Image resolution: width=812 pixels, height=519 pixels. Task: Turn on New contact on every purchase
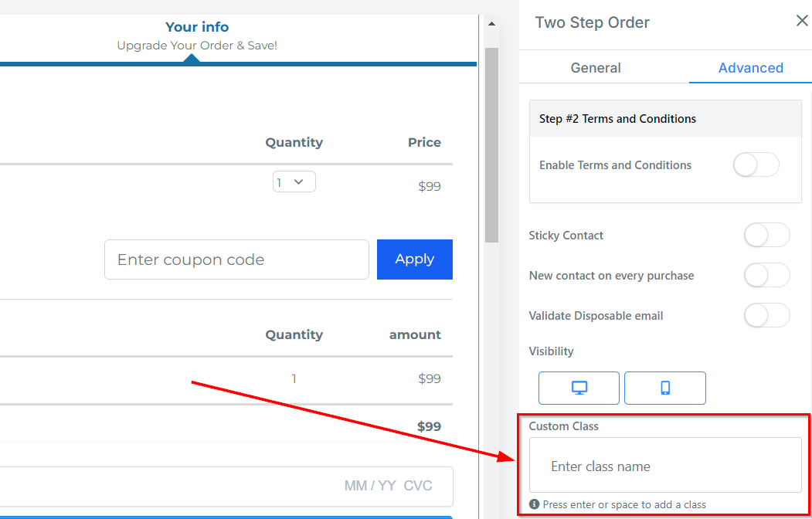tap(766, 276)
